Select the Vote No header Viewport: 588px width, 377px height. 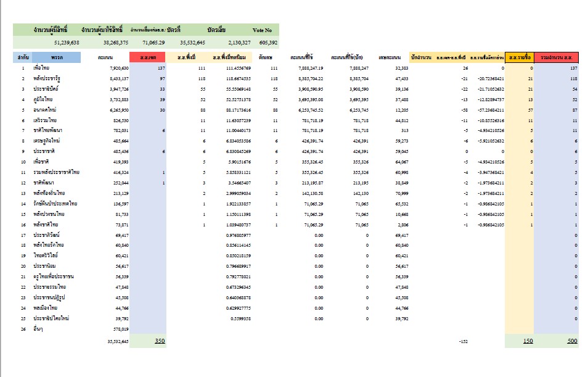[x=262, y=30]
